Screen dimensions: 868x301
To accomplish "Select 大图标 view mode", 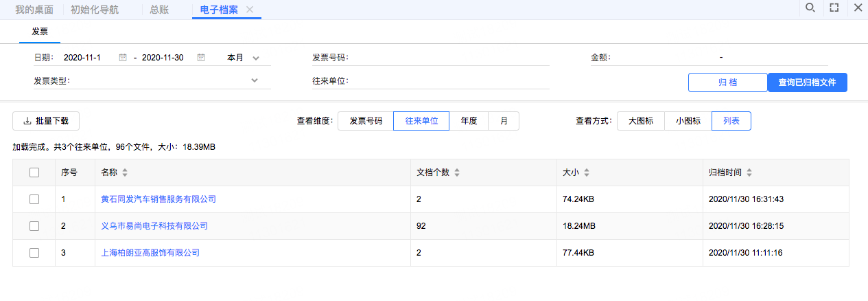I will (641, 121).
